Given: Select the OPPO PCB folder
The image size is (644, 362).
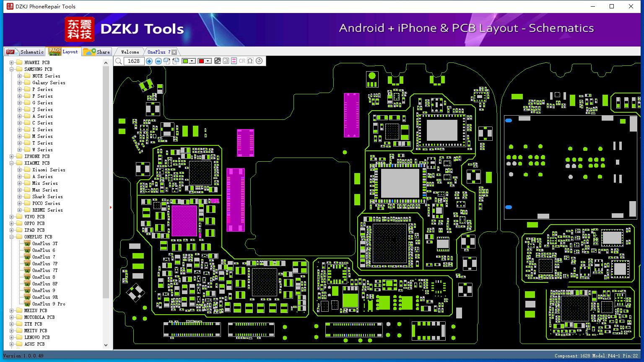Looking at the screenshot, I should pos(34,224).
